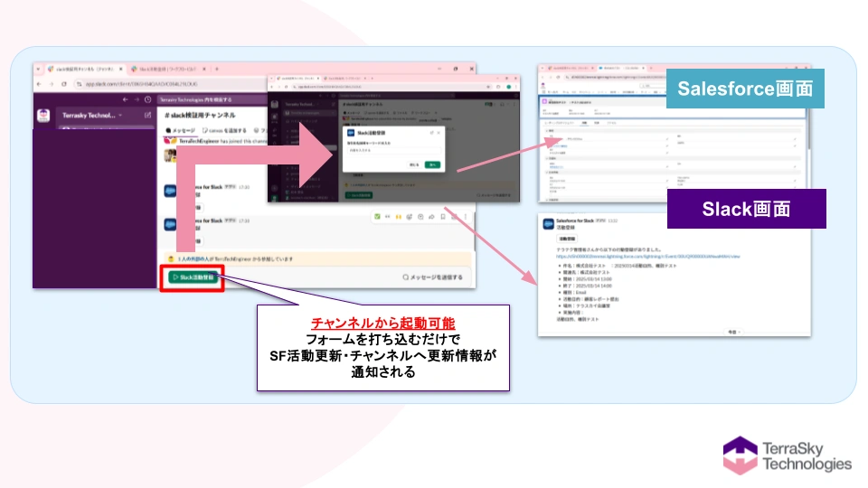Add the green checkmark reaction to message
Screen dimensions: 868x488
[378, 217]
